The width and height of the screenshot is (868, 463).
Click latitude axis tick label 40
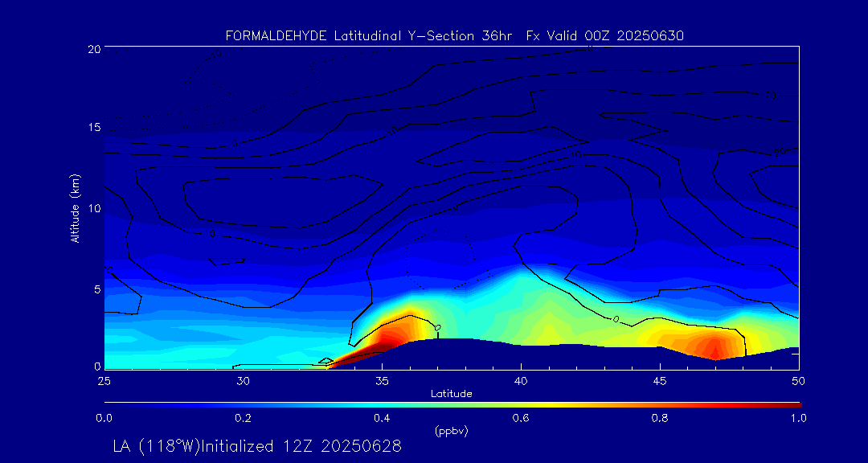coord(521,380)
